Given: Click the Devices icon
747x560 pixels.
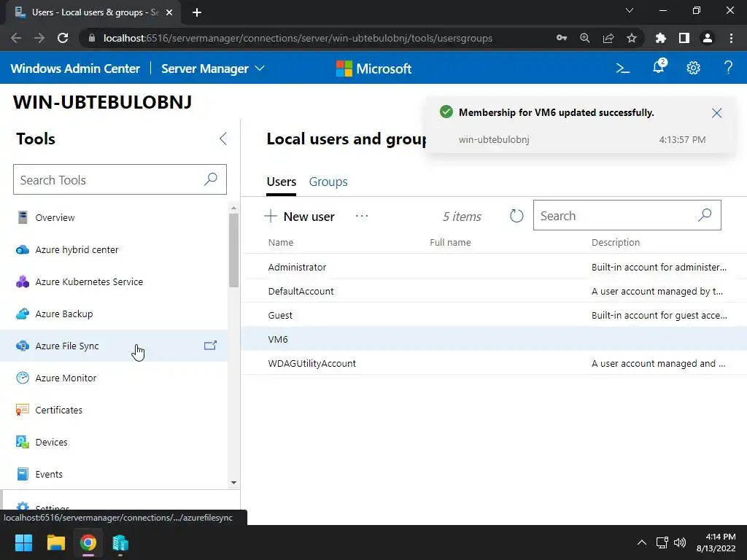Looking at the screenshot, I should pos(23,442).
